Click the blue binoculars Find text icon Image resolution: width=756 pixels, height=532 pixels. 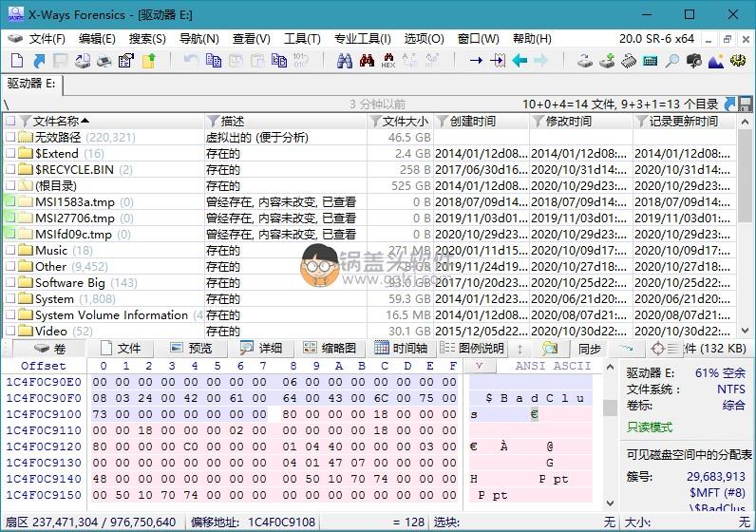[344, 61]
